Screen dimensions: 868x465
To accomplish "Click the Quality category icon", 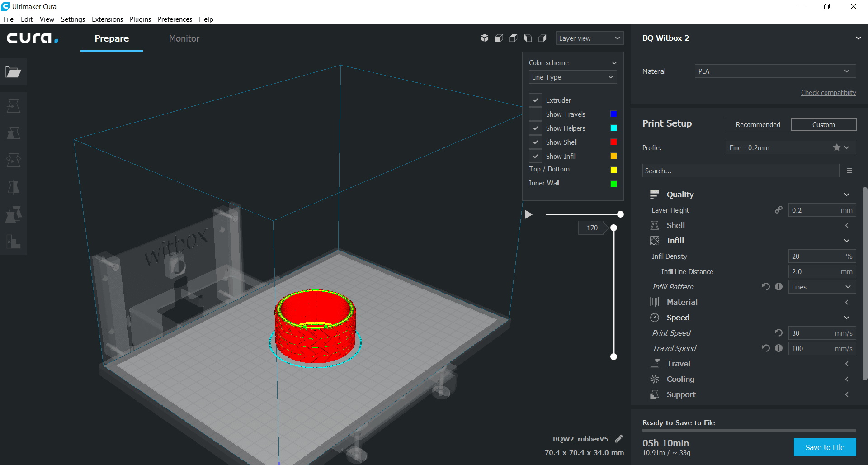I will pos(655,195).
